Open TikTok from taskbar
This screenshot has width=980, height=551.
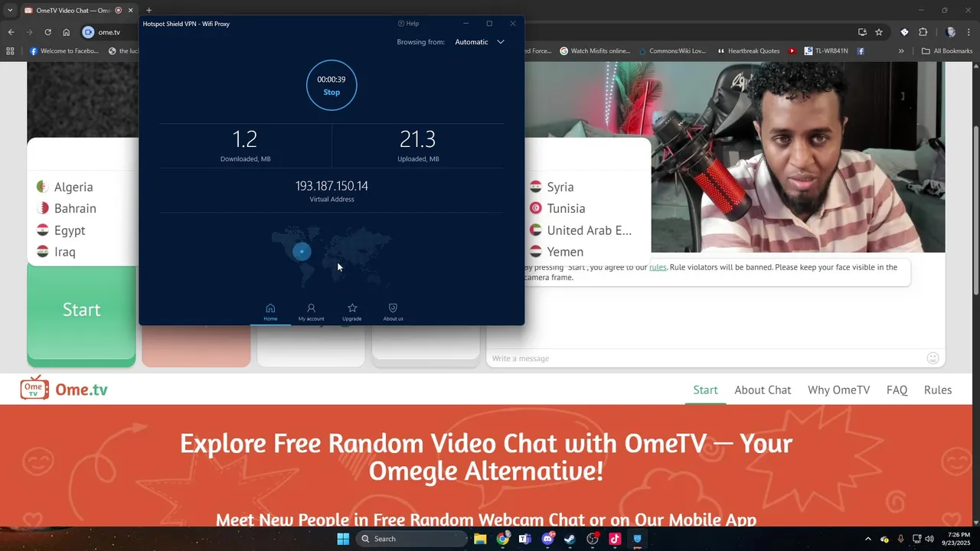[615, 539]
